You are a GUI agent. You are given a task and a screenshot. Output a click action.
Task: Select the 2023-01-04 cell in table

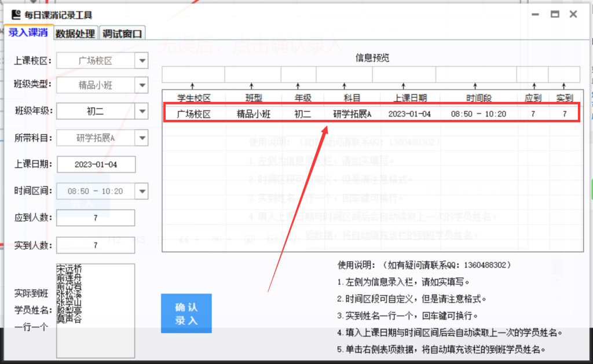point(409,114)
